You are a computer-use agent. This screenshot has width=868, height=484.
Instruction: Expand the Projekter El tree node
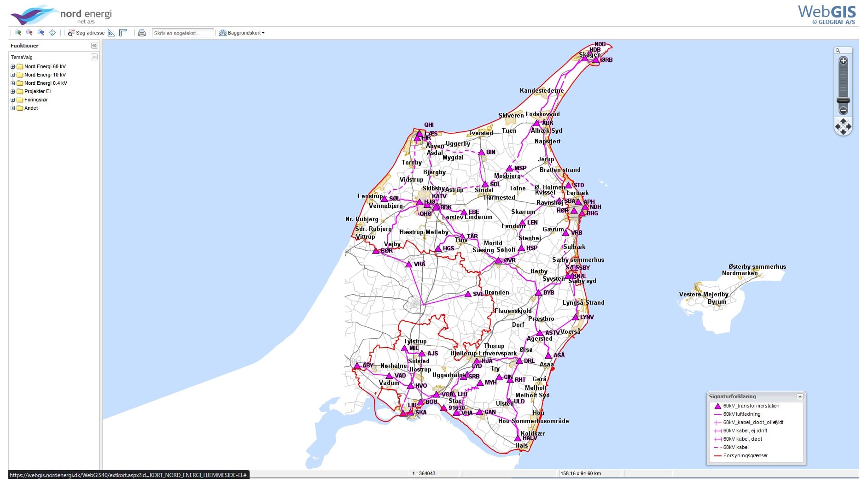tap(12, 91)
